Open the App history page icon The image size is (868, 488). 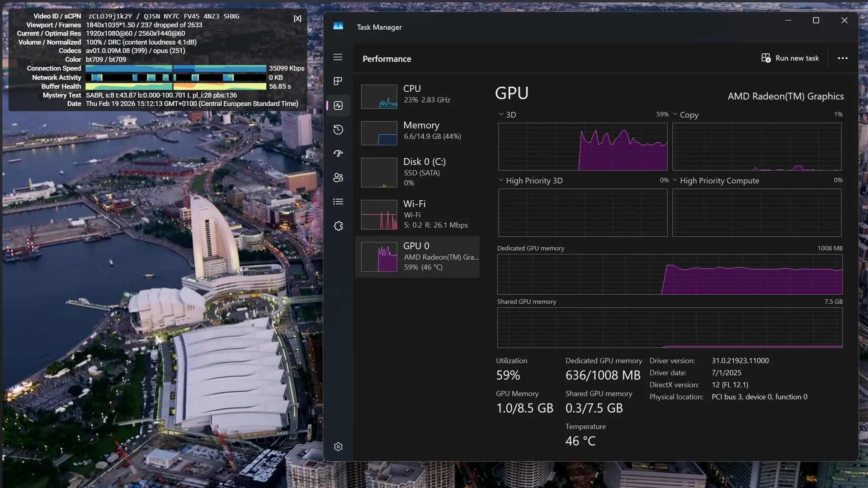(x=338, y=130)
